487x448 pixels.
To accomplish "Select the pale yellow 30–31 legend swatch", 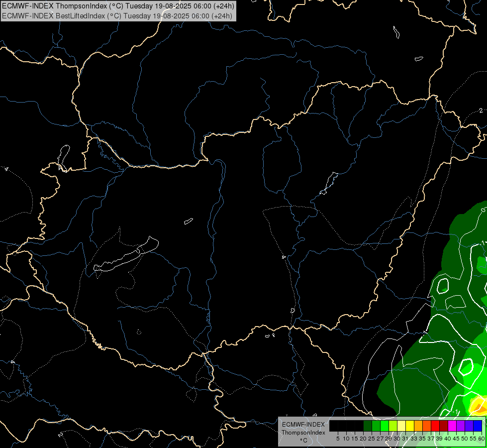I will pos(401,426).
